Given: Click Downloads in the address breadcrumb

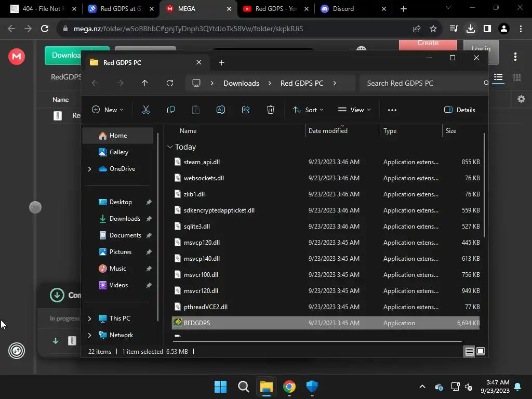Looking at the screenshot, I should [x=241, y=83].
